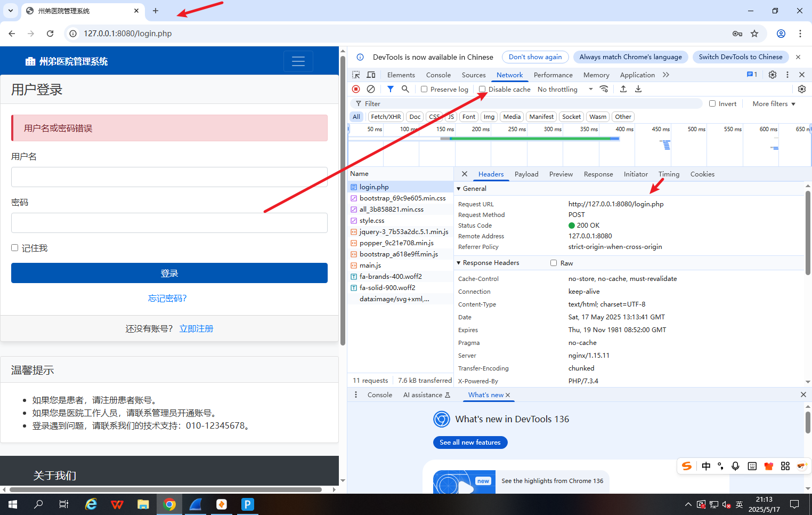
Task: Click the blue funnel filter icon
Action: pyautogui.click(x=391, y=89)
